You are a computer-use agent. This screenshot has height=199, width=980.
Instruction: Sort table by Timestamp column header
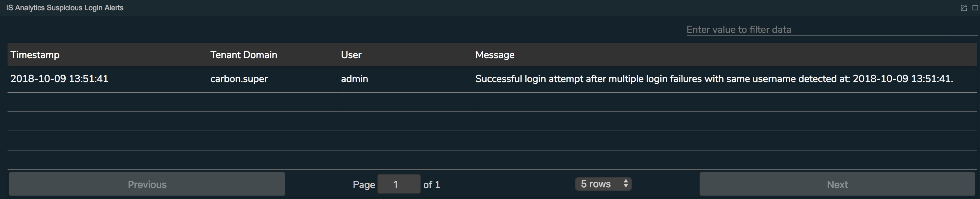pyautogui.click(x=35, y=55)
